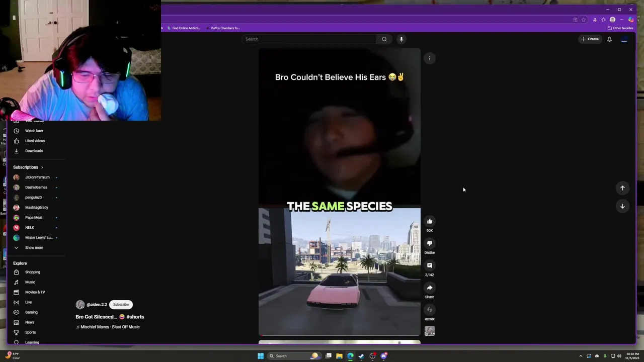Go to the next short arrow

click(x=622, y=206)
